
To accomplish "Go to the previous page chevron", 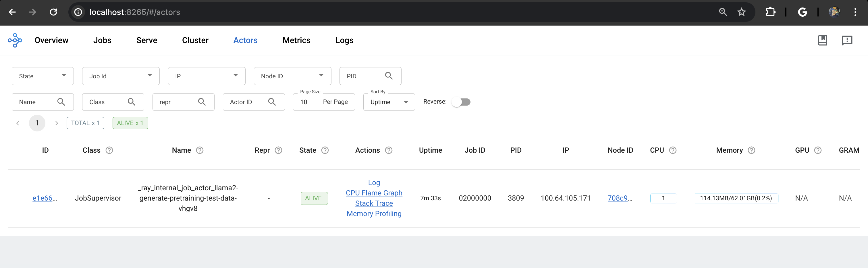I will [18, 123].
